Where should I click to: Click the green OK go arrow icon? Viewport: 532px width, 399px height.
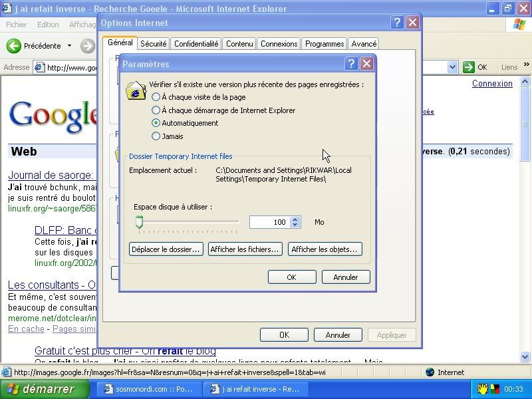click(468, 67)
